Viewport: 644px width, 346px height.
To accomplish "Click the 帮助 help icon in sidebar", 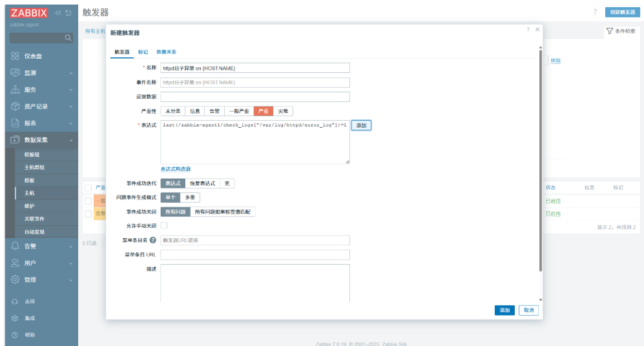I will (15, 335).
